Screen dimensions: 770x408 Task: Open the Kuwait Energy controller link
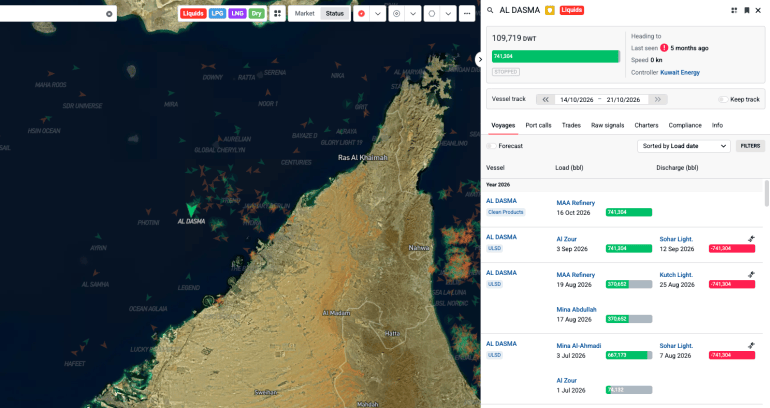tap(680, 72)
